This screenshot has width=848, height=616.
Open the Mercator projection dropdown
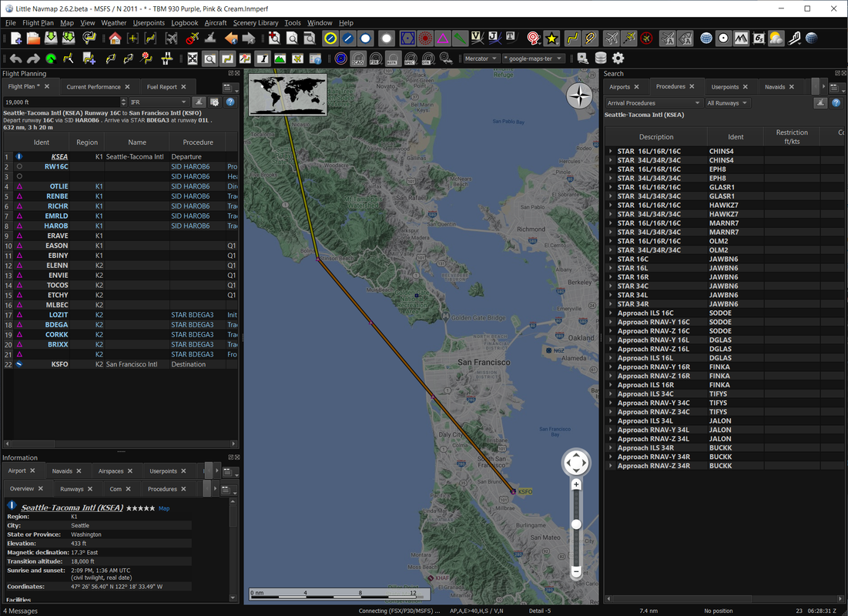pos(481,59)
